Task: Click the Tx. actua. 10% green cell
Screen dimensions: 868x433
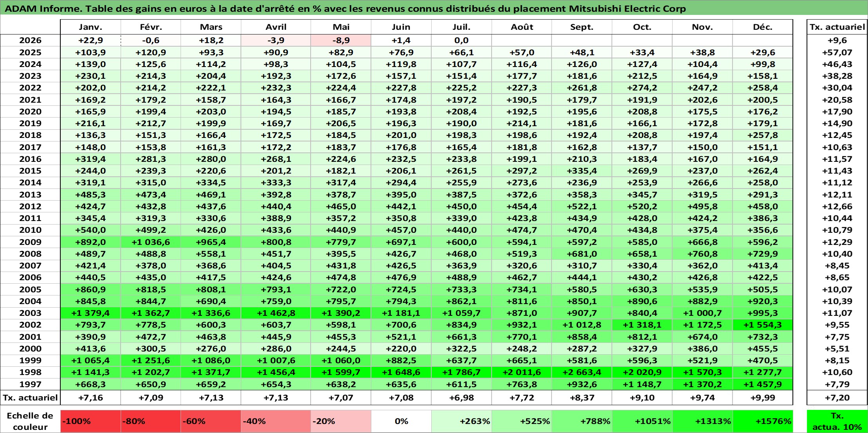Action: coord(837,421)
